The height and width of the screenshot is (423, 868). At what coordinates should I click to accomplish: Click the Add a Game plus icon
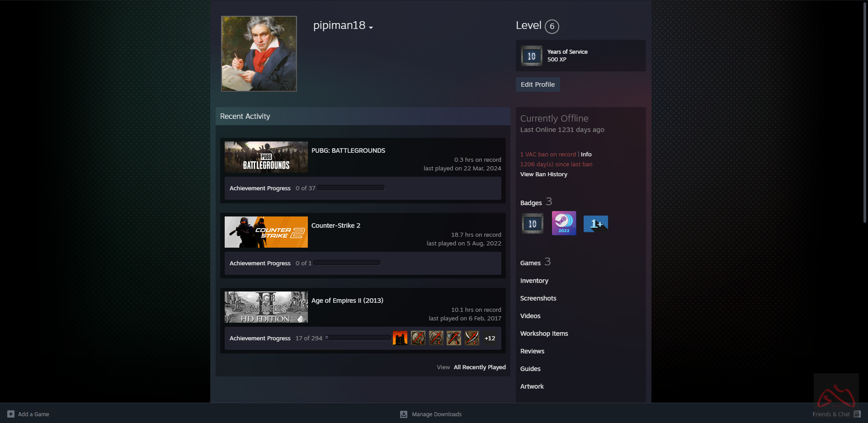(11, 414)
